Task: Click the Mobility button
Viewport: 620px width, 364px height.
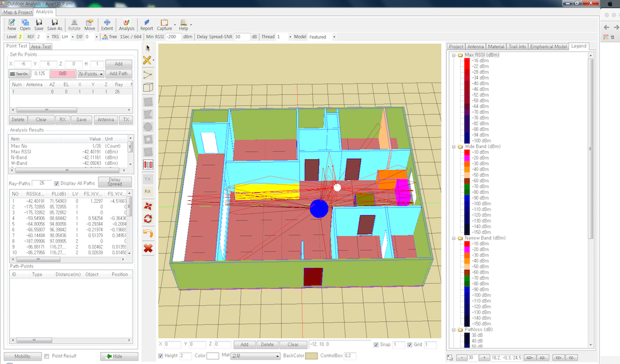Action: coord(22,356)
